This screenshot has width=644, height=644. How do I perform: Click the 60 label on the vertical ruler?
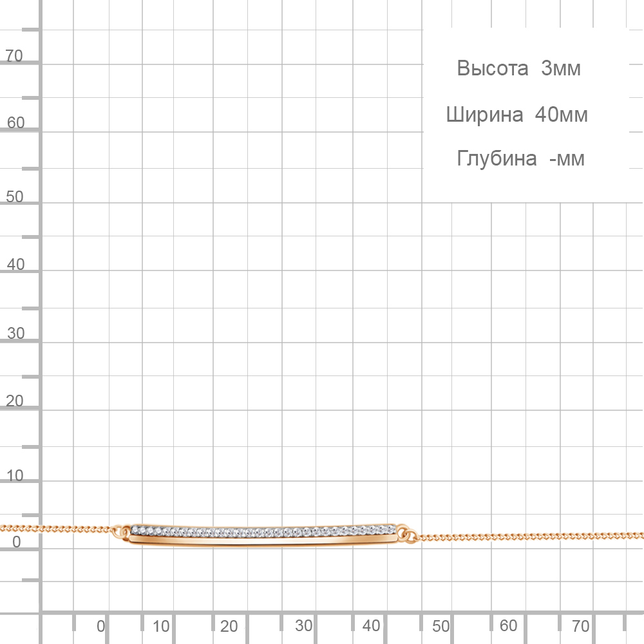click(x=15, y=123)
